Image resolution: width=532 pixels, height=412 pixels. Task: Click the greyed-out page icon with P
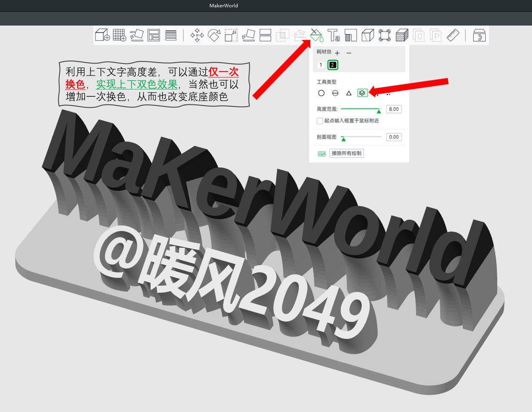coord(436,35)
